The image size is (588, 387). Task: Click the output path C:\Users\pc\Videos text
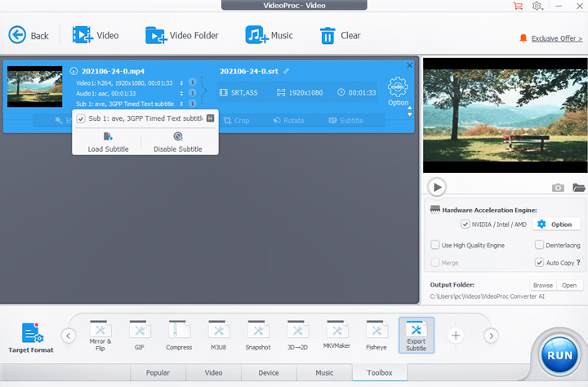point(487,296)
